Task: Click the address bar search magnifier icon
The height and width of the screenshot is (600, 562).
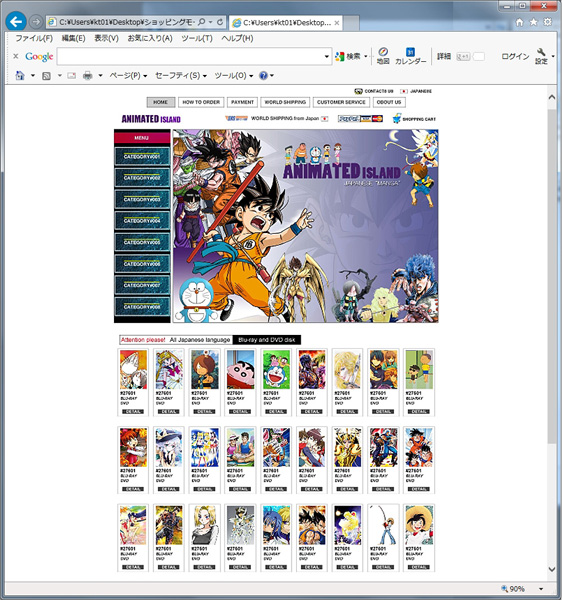Action: pyautogui.click(x=202, y=22)
